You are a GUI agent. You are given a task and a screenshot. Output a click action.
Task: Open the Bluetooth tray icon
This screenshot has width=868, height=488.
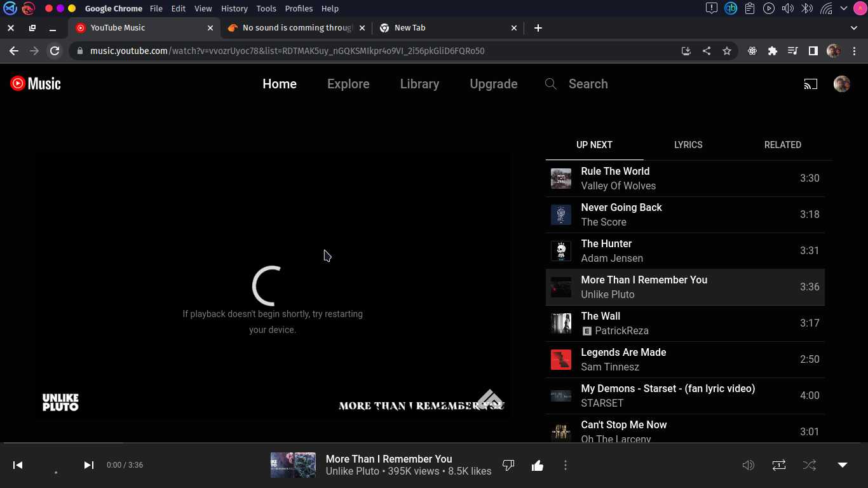click(807, 9)
